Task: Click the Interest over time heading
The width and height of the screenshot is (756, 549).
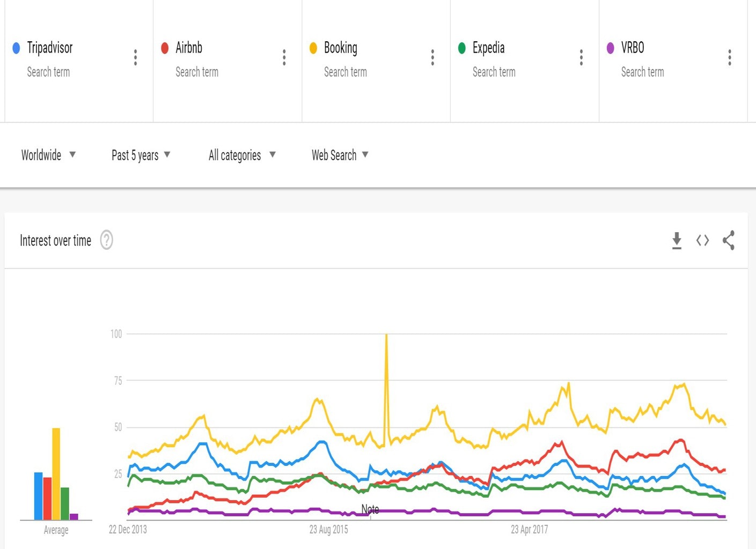Action: (x=56, y=241)
